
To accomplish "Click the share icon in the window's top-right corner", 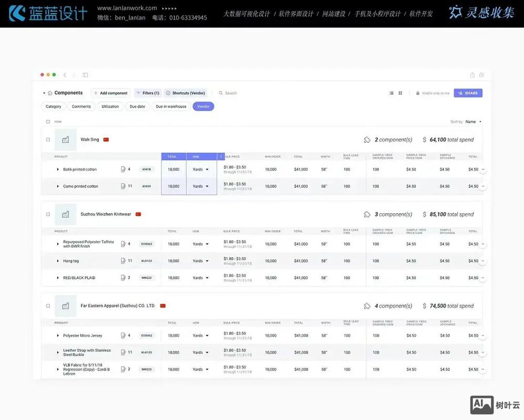I will pyautogui.click(x=472, y=75).
